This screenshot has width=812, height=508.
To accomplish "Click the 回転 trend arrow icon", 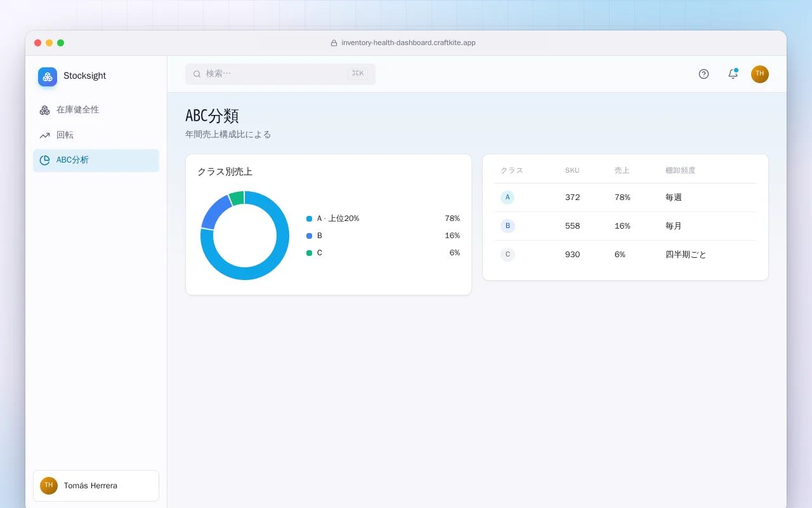I will [44, 135].
